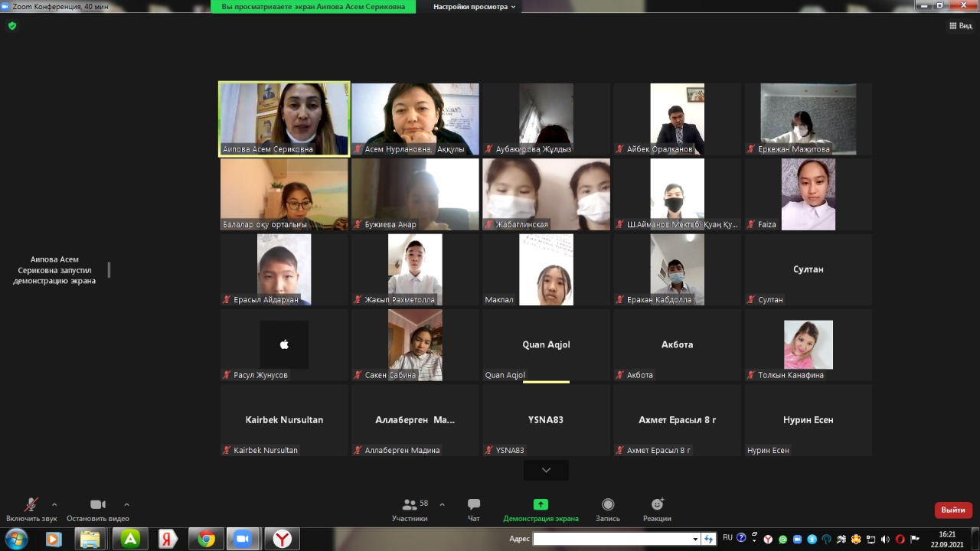
Task: Stop video with Остановить видео
Action: (98, 505)
